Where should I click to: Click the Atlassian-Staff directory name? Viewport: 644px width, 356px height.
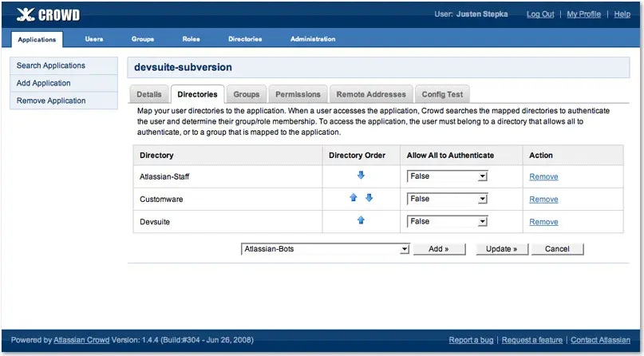point(164,176)
